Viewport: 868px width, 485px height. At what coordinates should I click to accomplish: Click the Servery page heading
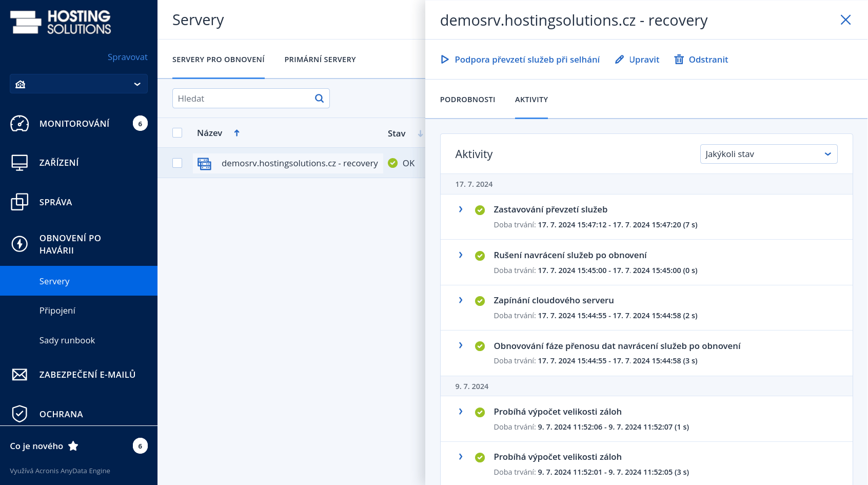pyautogui.click(x=198, y=20)
